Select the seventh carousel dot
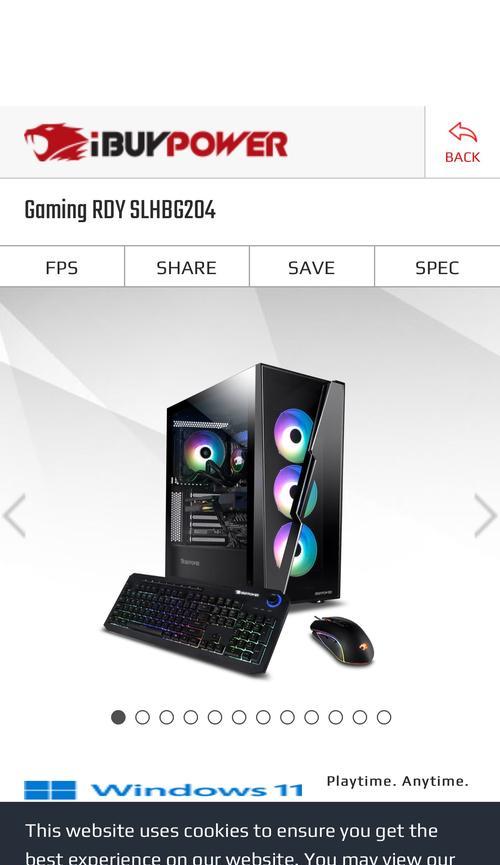This screenshot has width=500, height=865. click(263, 717)
